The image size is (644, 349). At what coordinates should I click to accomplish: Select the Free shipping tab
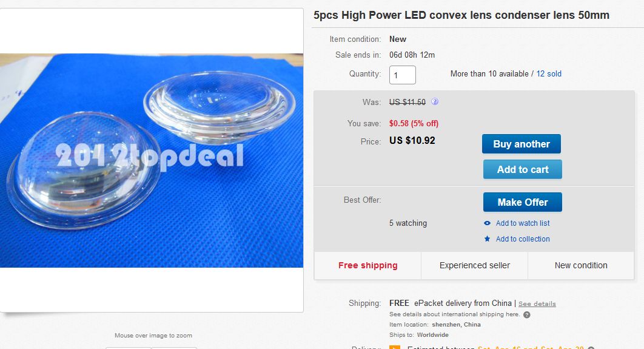(x=367, y=265)
